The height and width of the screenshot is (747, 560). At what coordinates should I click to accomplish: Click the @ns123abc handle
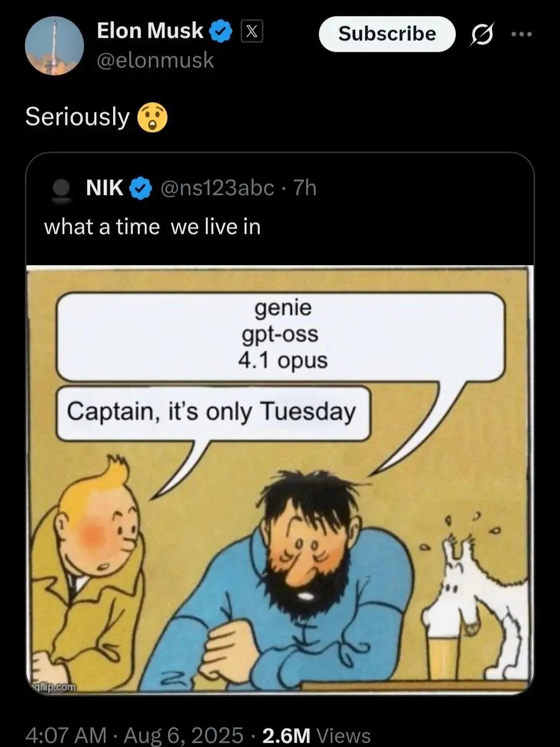217,188
